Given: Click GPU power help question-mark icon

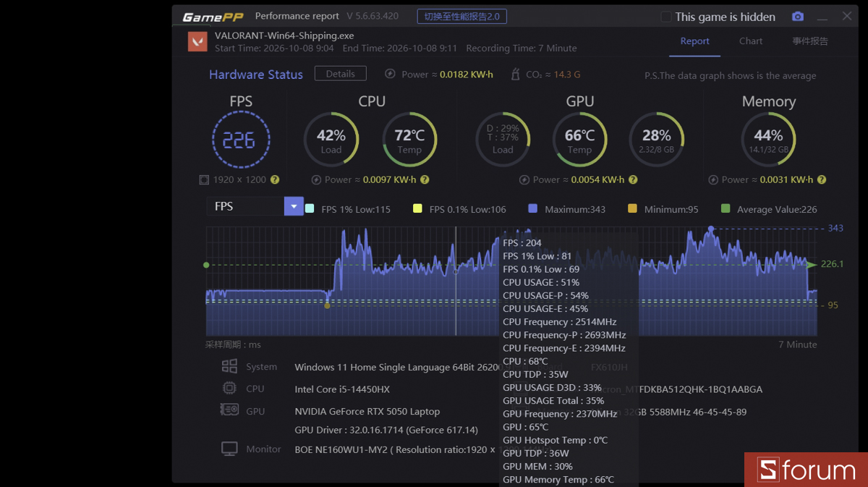Looking at the screenshot, I should pyautogui.click(x=633, y=179).
